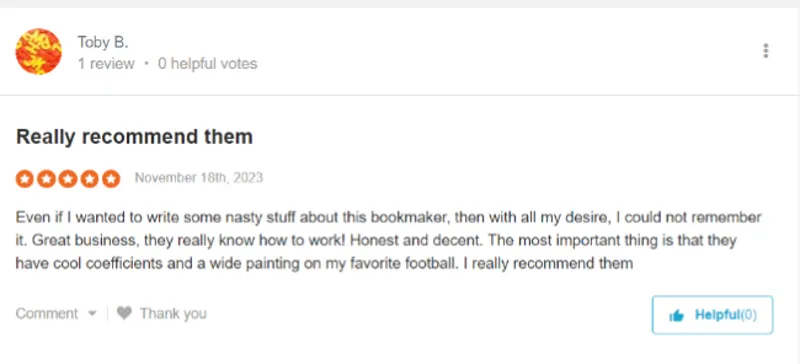Open the "Really recommend them" review title
The height and width of the screenshot is (364, 800).
click(x=134, y=137)
